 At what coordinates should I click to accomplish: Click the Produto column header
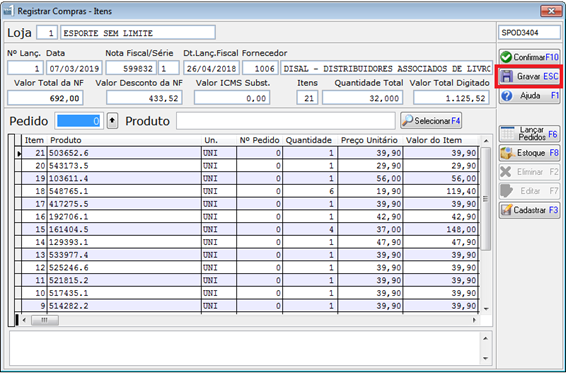125,140
